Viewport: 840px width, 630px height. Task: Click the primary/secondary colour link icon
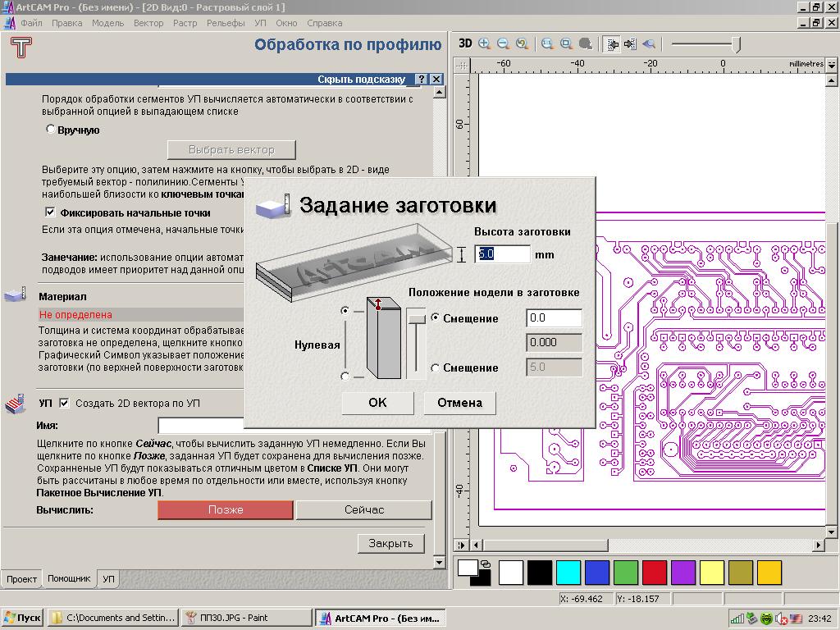click(486, 564)
